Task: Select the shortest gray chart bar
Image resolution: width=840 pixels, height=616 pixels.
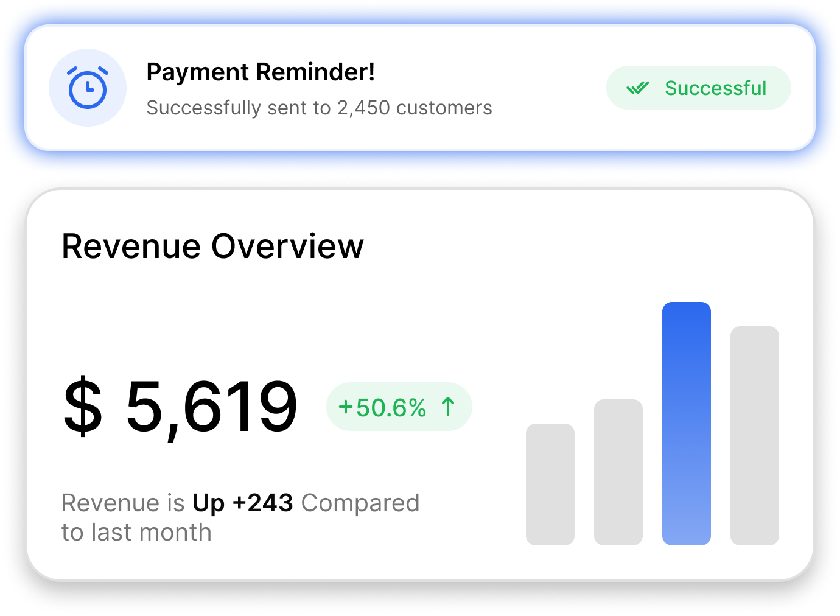Action: coord(550,485)
